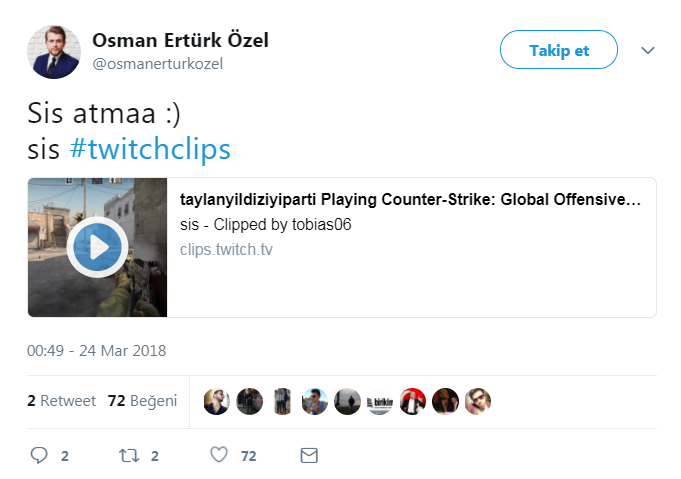Viewport: 681px width, 479px height.
Task: Like the tweet with heart icon
Action: [219, 455]
